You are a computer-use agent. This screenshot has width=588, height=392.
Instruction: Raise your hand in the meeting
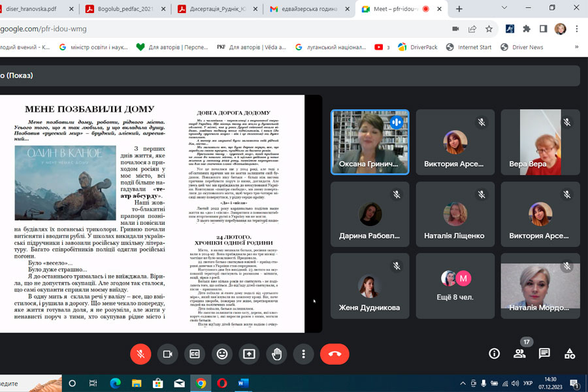pos(276,353)
